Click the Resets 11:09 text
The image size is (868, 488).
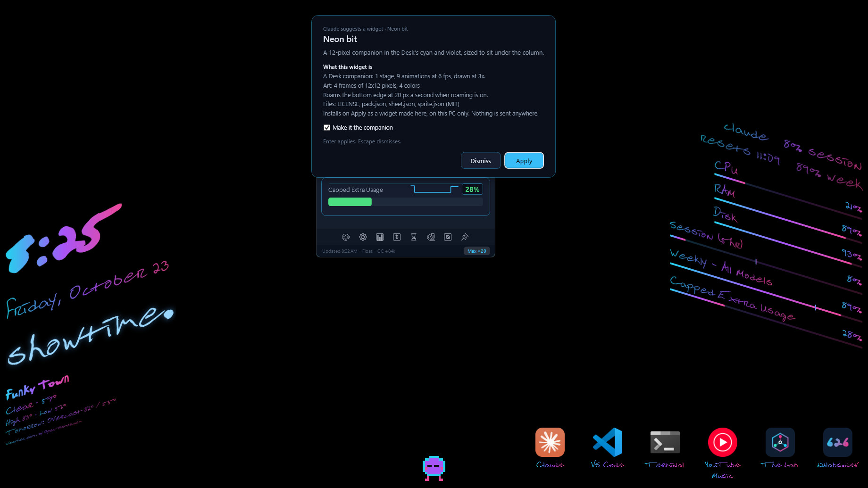point(740,149)
